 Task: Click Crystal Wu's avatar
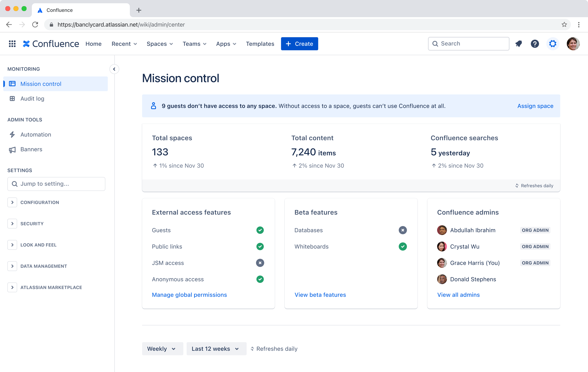pyautogui.click(x=442, y=246)
